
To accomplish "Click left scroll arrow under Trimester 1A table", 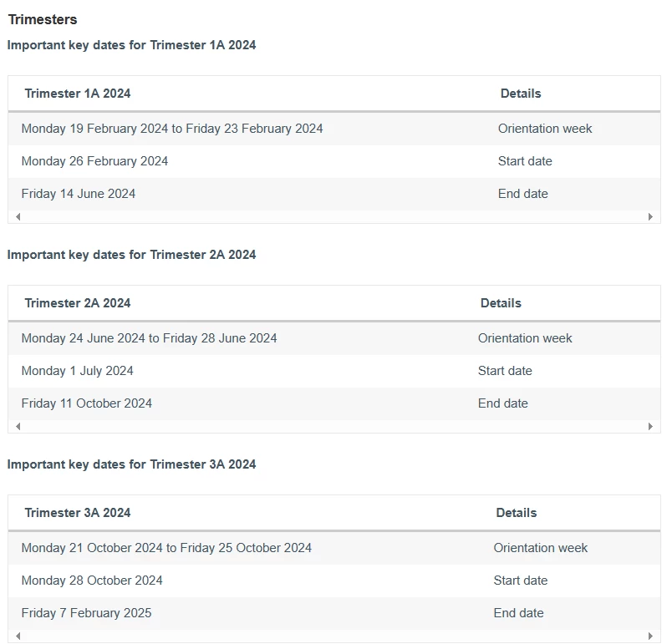I will click(18, 216).
